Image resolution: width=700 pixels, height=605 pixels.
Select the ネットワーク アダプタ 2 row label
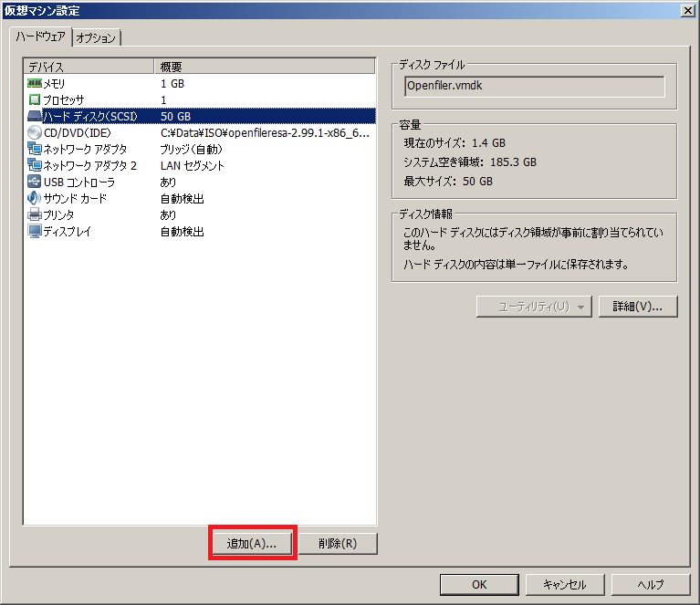[89, 165]
